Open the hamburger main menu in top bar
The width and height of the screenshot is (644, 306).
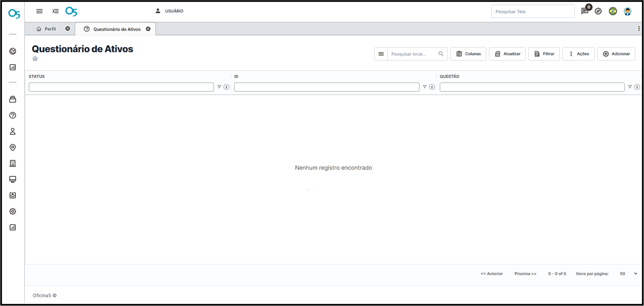(39, 11)
